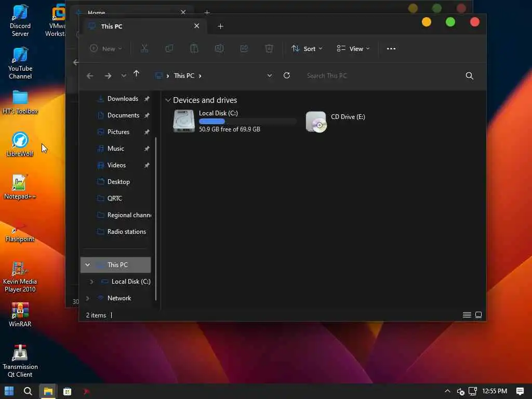Open the Windows Start menu

click(x=9, y=391)
